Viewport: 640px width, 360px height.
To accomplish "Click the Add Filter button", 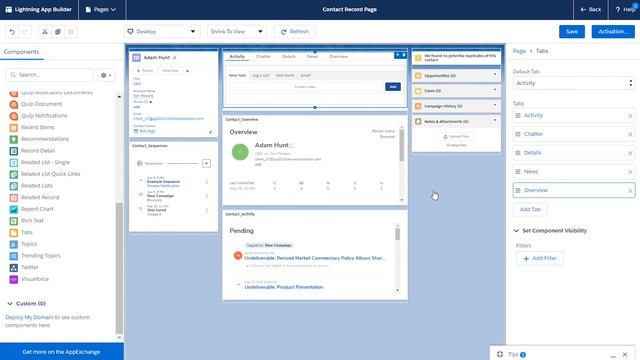I will pos(540,258).
